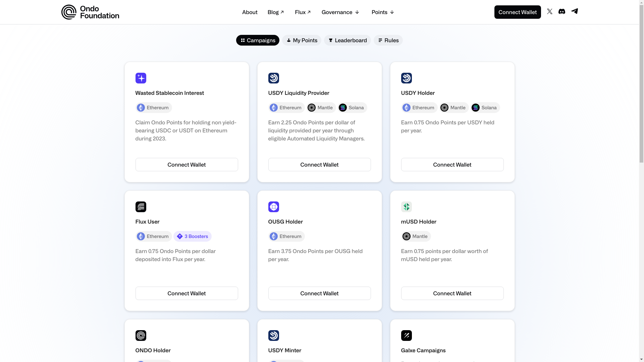644x362 pixels.
Task: Connect Wallet on Flux User card
Action: click(x=187, y=293)
